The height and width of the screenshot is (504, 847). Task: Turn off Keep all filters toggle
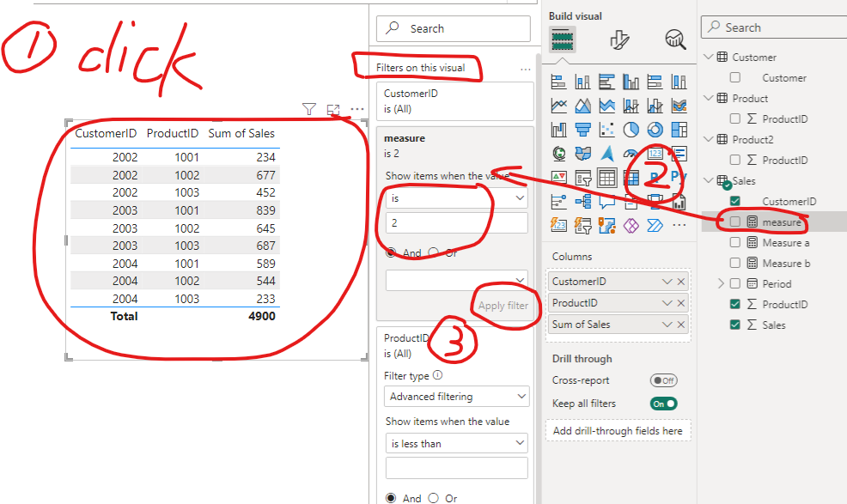pyautogui.click(x=663, y=404)
